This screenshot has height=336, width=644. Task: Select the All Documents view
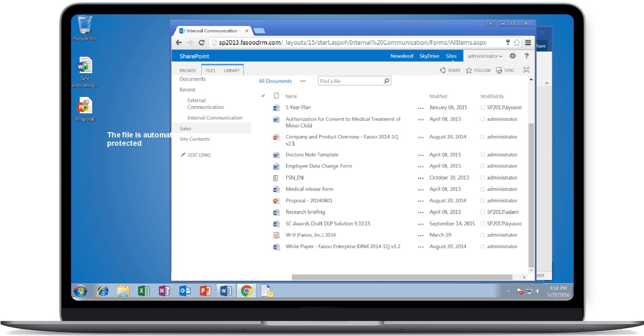click(x=275, y=81)
